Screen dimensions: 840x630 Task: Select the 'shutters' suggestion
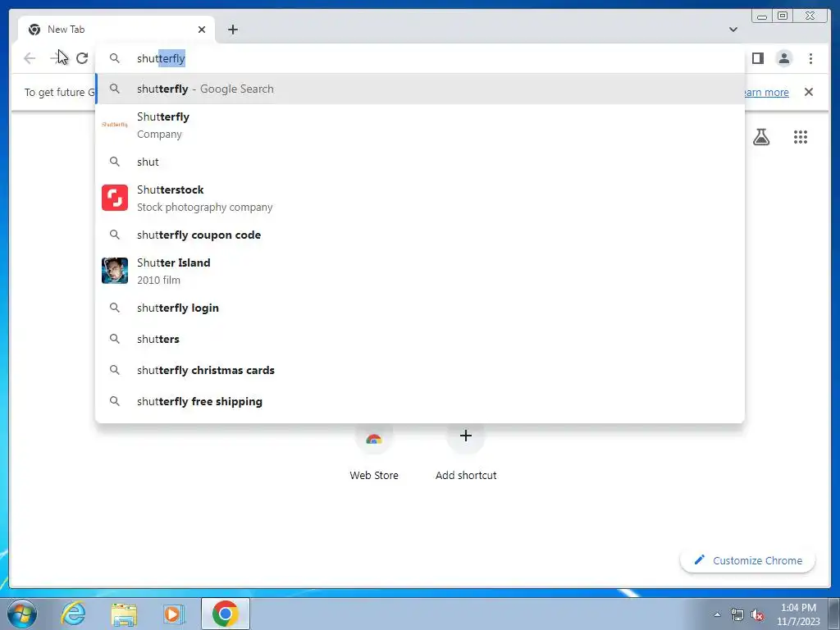point(420,339)
